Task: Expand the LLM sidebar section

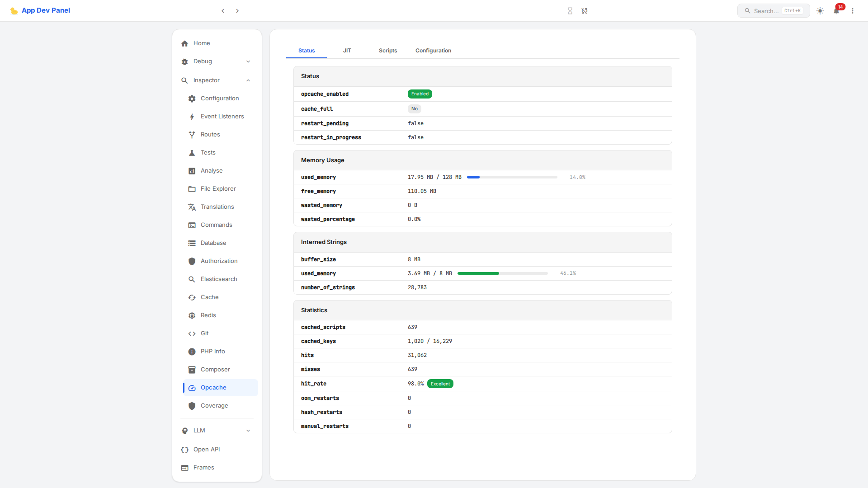Action: [x=248, y=431]
